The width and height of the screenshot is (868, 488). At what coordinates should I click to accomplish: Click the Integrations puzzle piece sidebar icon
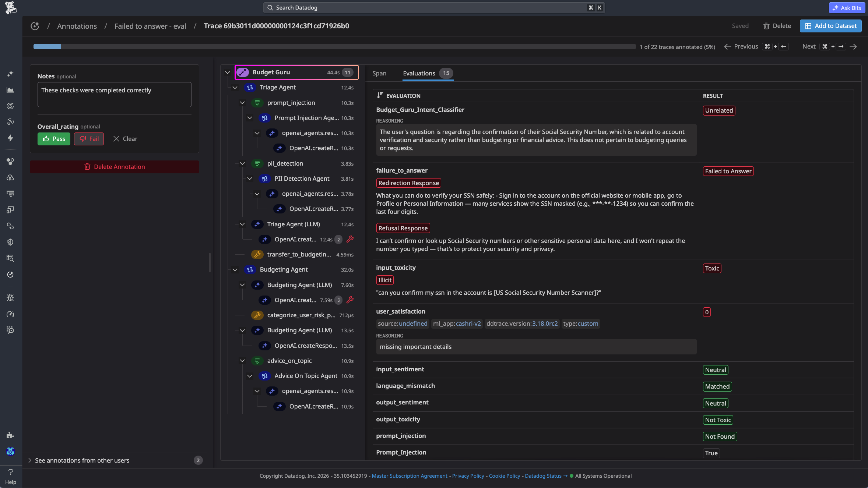(10, 435)
